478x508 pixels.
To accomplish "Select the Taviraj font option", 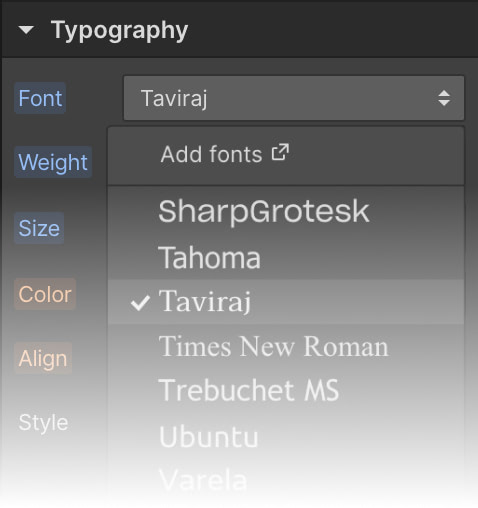I will (286, 302).
